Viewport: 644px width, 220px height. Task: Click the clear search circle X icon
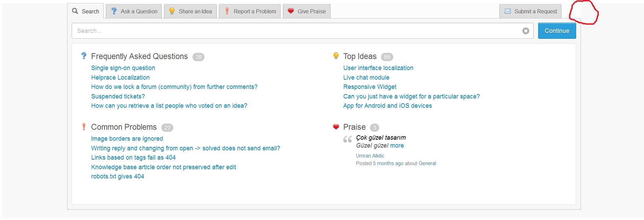[x=525, y=31]
